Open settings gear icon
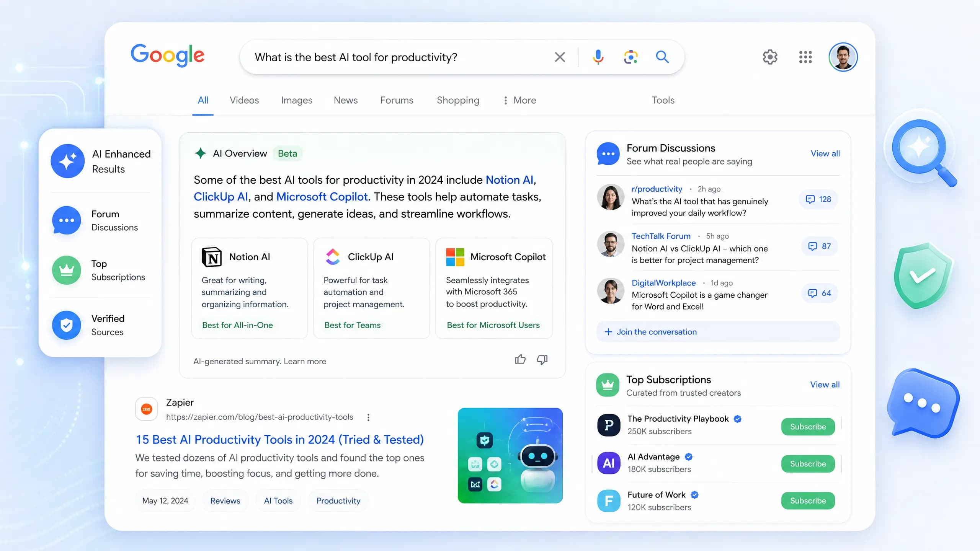The width and height of the screenshot is (980, 551). coord(770,57)
